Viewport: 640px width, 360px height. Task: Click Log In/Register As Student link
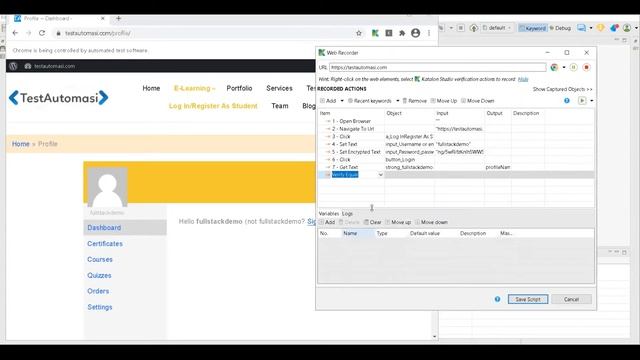tap(213, 106)
